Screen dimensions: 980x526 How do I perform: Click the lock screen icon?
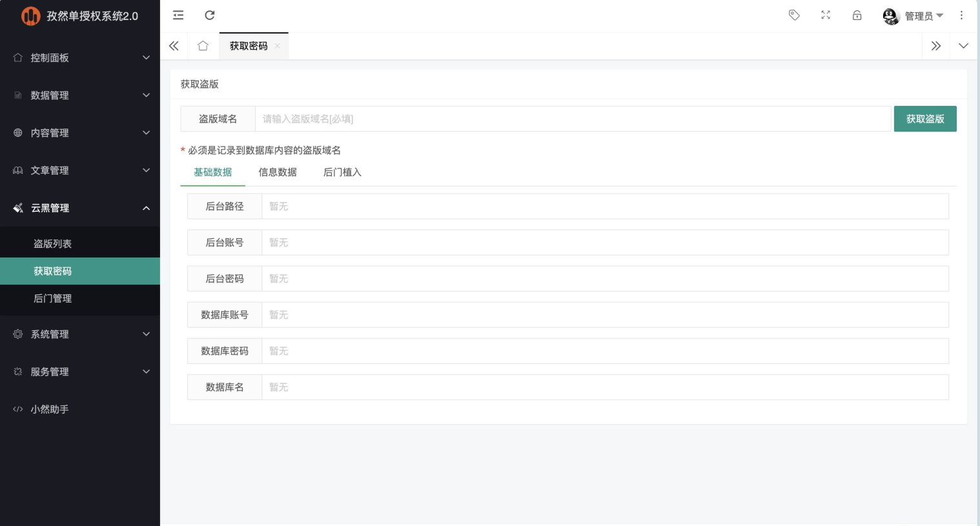point(857,15)
